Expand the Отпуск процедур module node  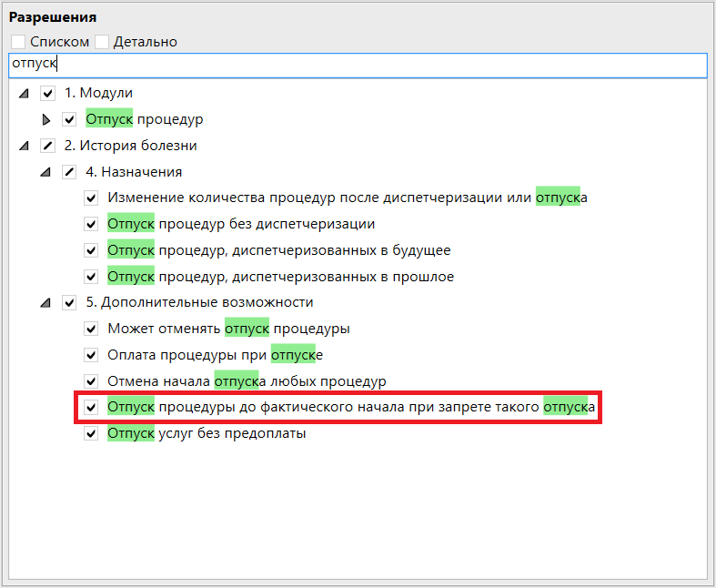46,119
